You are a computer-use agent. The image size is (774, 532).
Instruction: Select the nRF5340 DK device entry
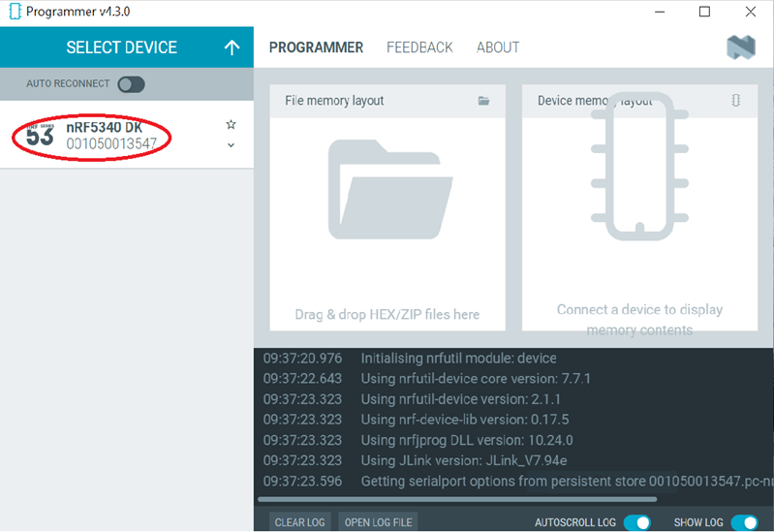point(111,136)
